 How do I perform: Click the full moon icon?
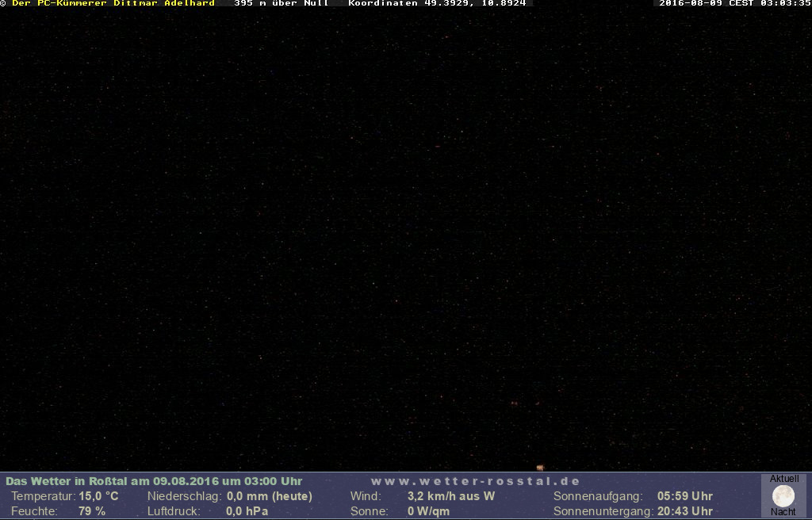tap(783, 496)
